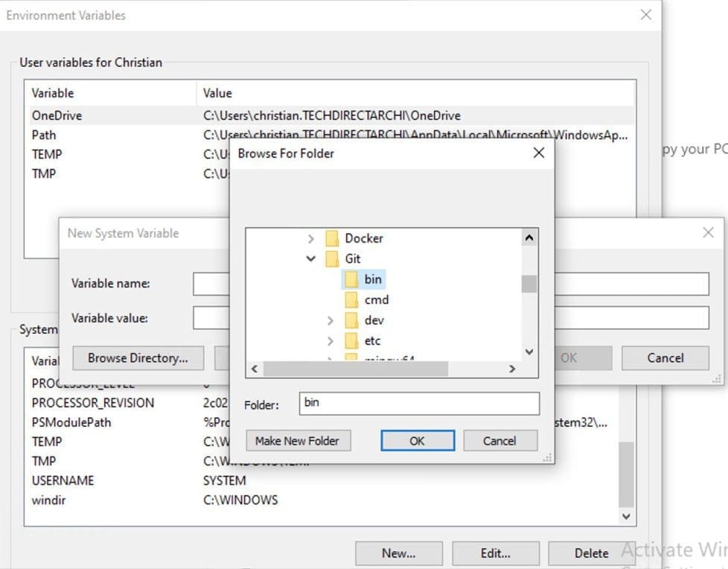Click the etc folder icon
The width and height of the screenshot is (728, 569).
pos(351,341)
